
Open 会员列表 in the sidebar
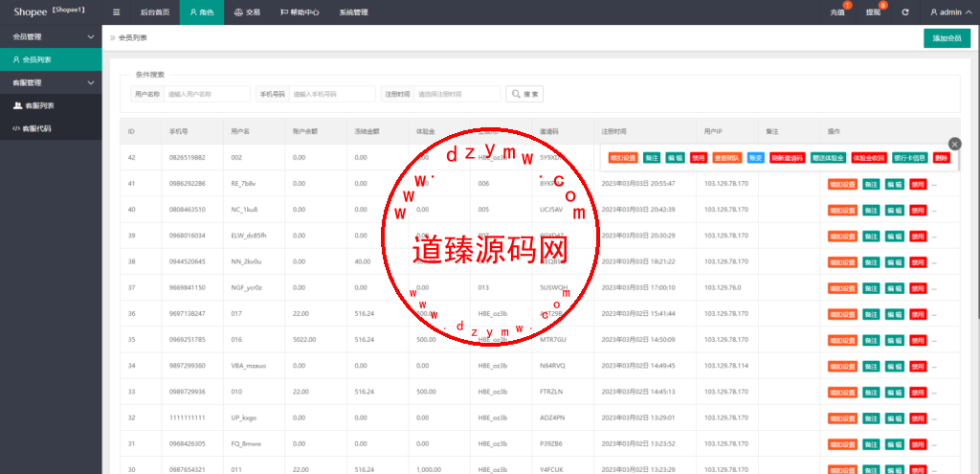[x=52, y=60]
